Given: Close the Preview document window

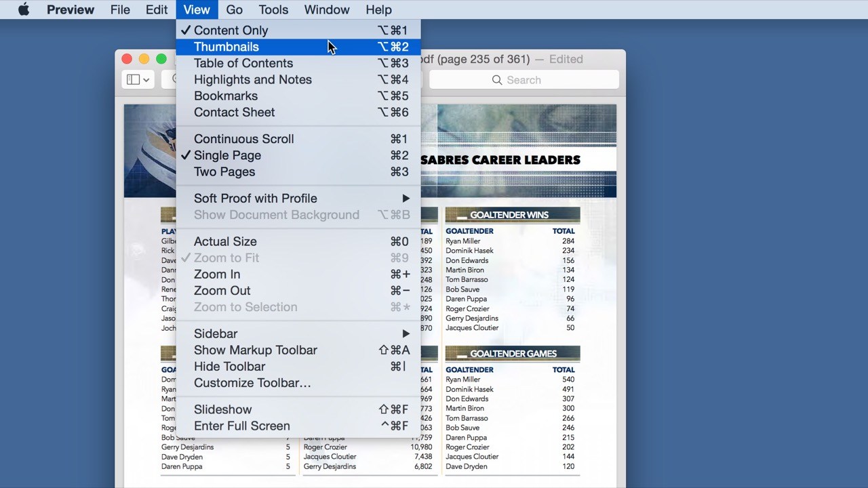Looking at the screenshot, I should [x=127, y=59].
